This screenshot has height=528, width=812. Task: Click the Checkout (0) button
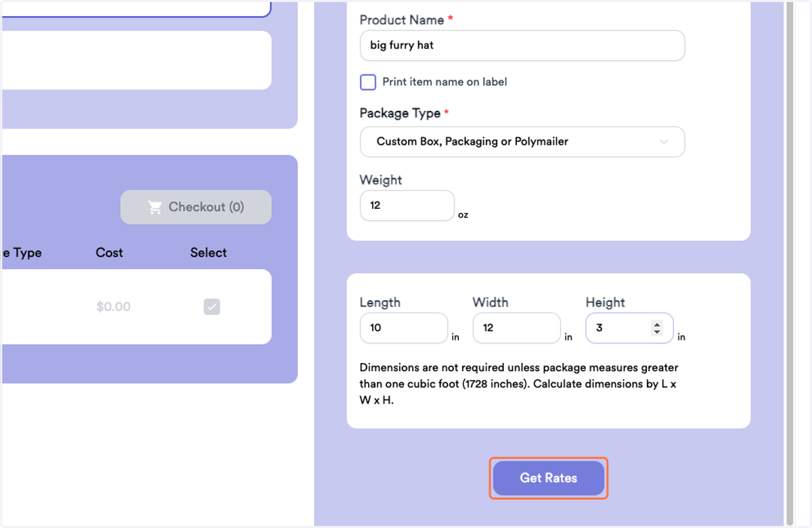(x=196, y=207)
